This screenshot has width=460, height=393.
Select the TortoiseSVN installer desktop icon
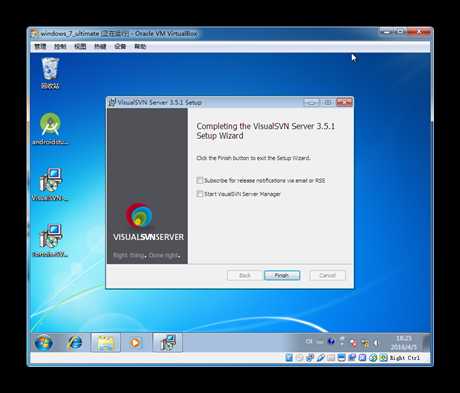click(50, 240)
